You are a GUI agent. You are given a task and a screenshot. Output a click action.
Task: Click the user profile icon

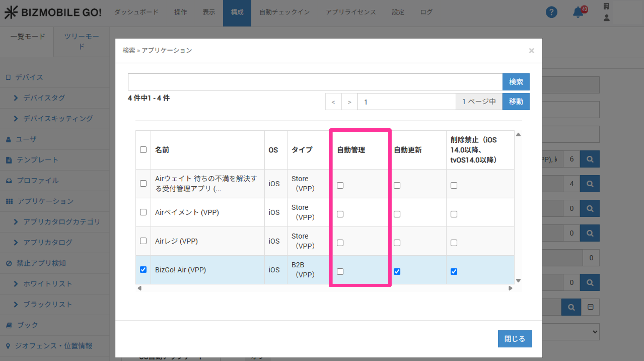[606, 18]
